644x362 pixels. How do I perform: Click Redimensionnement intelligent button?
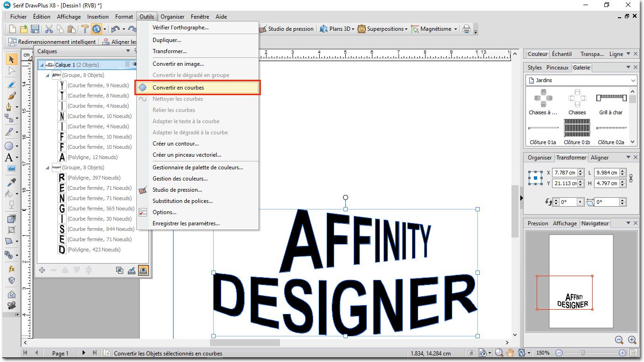pos(52,42)
